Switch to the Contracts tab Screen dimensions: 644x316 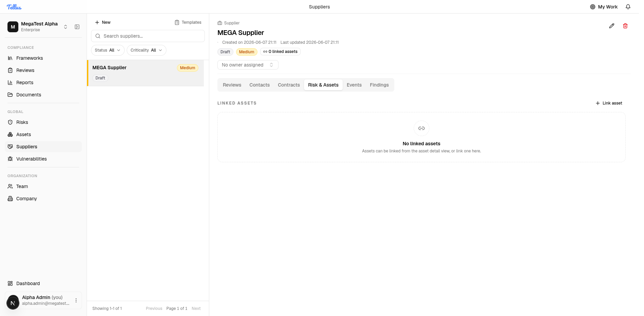point(289,85)
